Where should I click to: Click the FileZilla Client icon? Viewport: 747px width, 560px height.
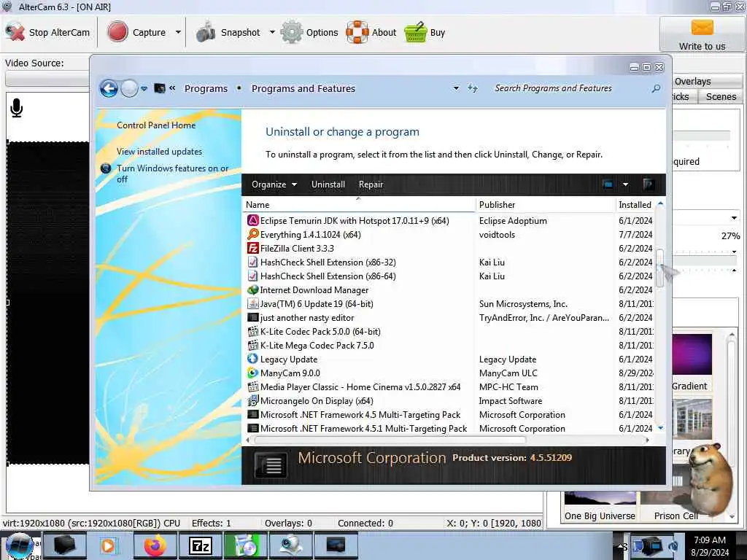point(253,248)
